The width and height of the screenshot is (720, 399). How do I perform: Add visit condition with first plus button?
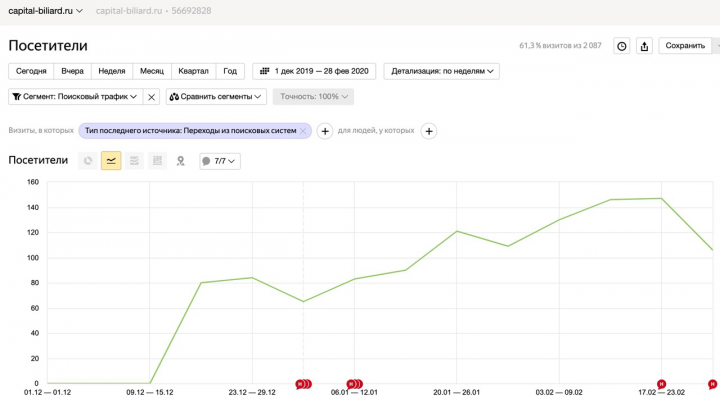325,131
